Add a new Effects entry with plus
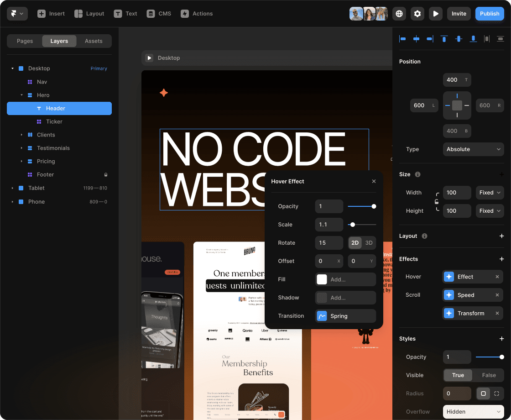511x420 pixels. [x=501, y=259]
